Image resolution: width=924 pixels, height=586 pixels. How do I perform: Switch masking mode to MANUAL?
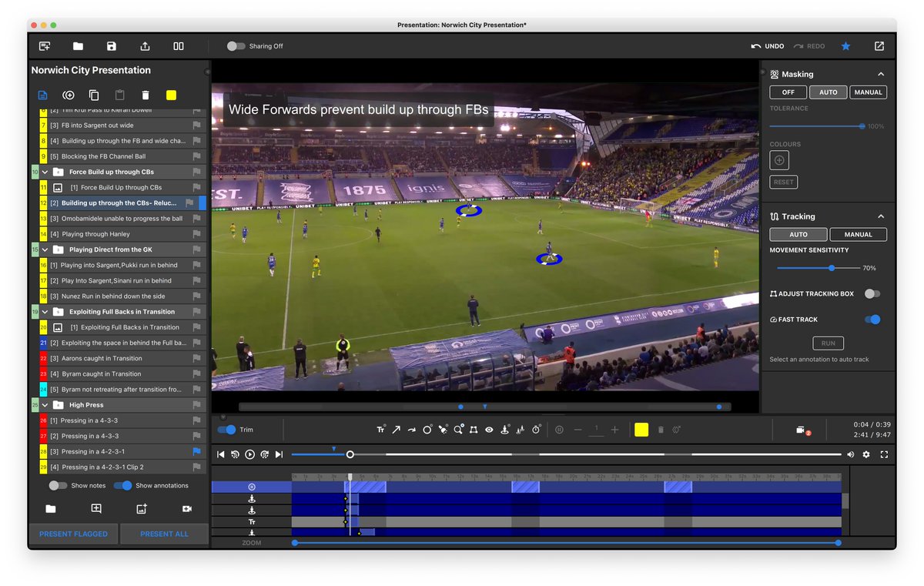tap(868, 92)
